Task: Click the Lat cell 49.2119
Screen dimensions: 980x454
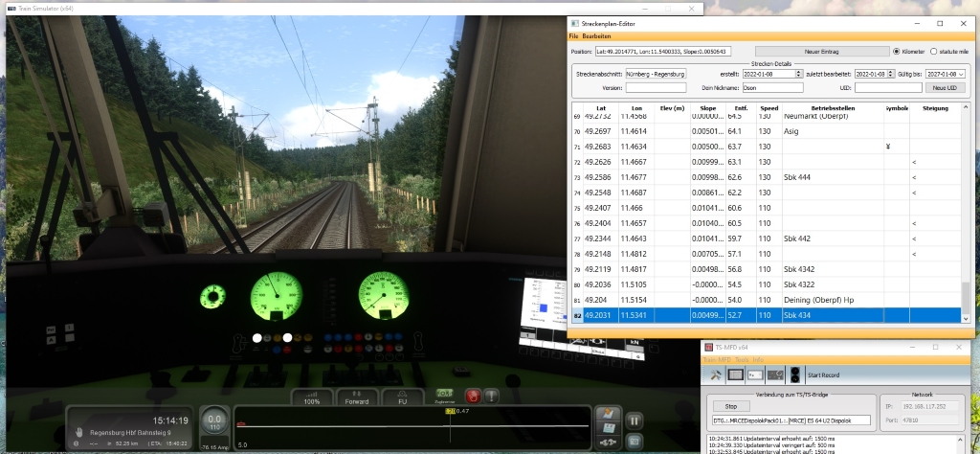Action: click(x=601, y=269)
